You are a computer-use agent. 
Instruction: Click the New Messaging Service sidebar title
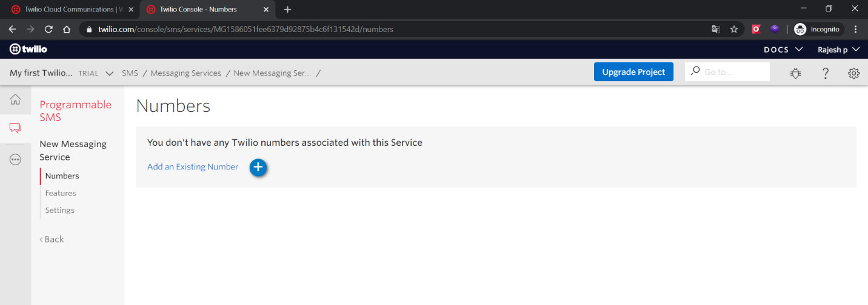[x=73, y=151]
